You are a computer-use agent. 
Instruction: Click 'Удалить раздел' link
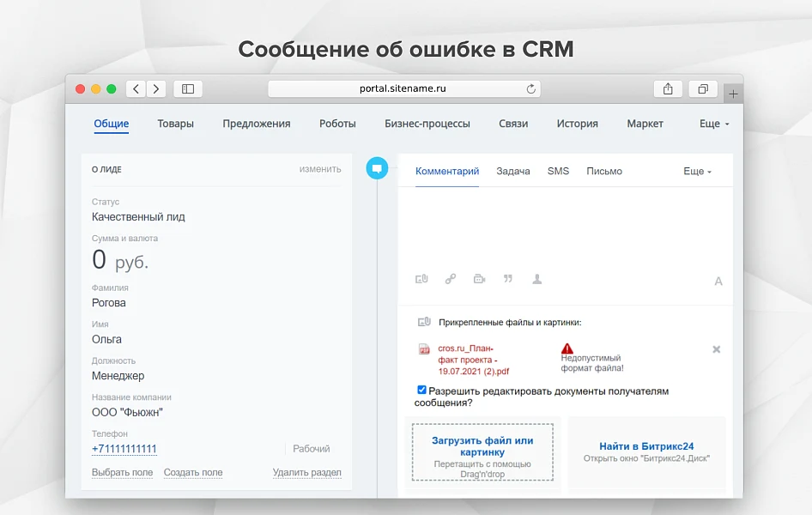tap(307, 473)
